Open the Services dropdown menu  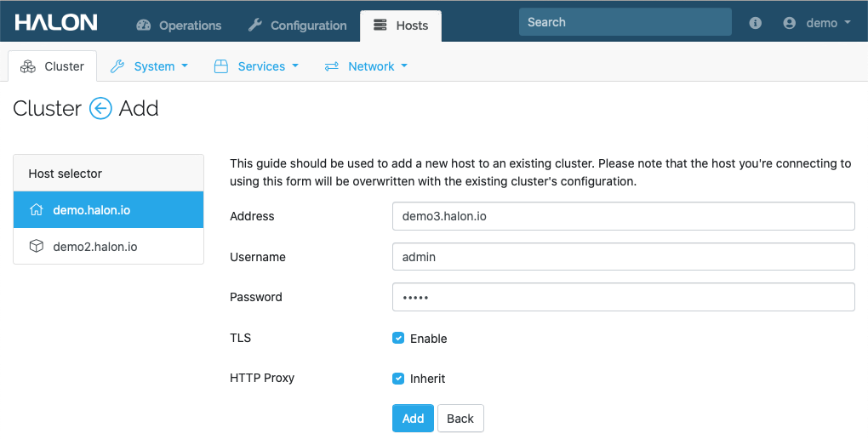coord(256,66)
